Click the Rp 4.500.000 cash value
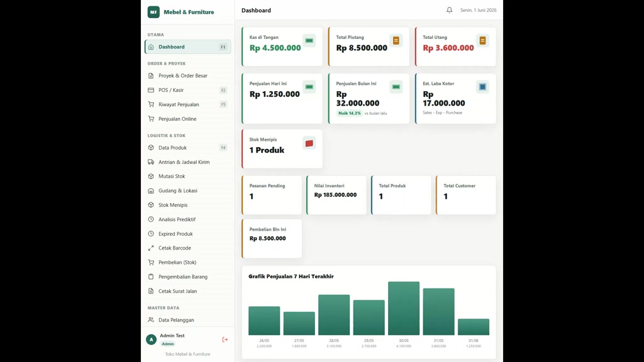 pos(275,48)
